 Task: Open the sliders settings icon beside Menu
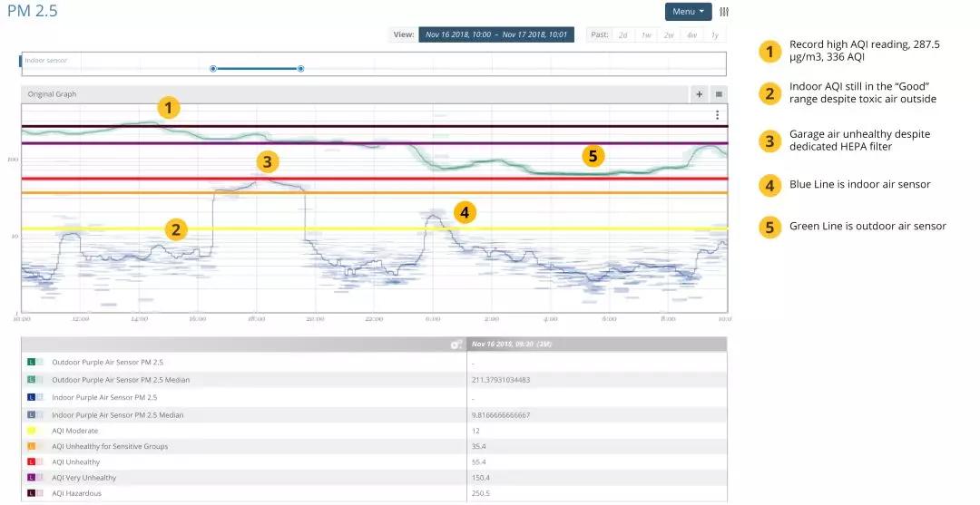point(724,12)
